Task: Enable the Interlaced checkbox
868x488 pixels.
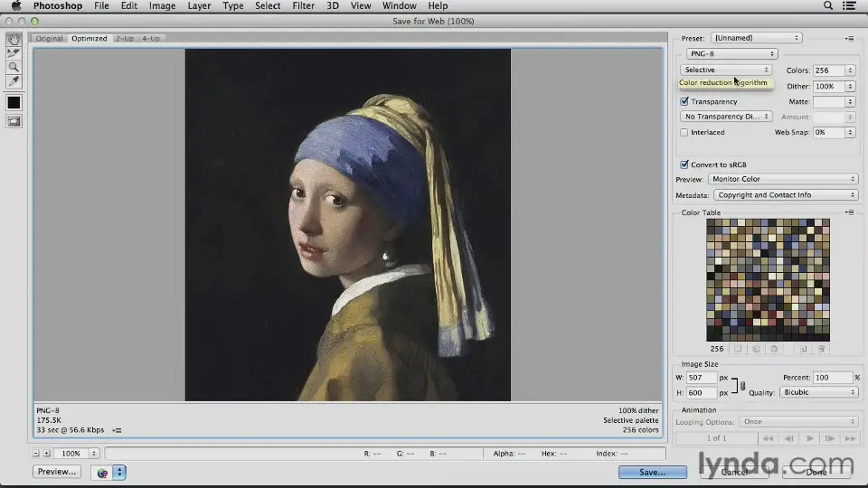Action: point(684,132)
